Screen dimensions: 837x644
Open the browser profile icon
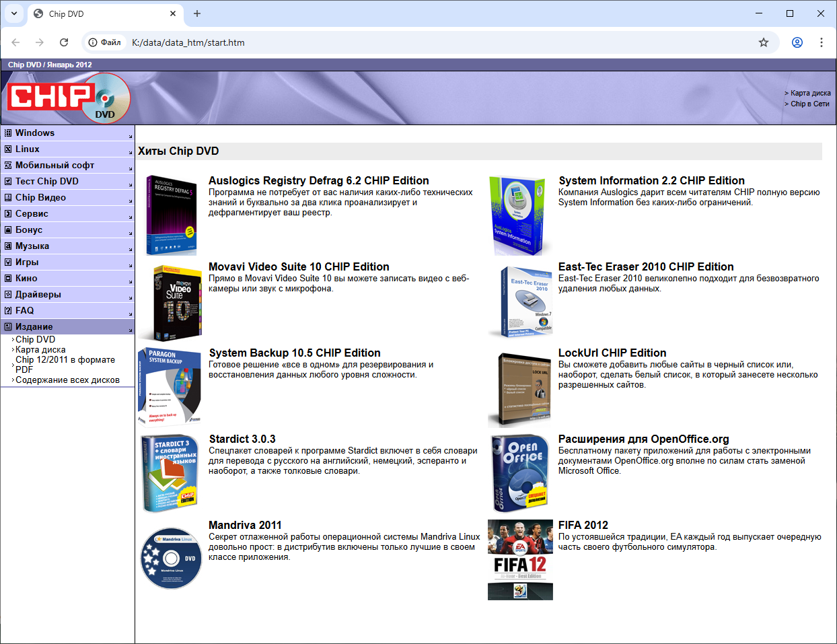[x=797, y=42]
